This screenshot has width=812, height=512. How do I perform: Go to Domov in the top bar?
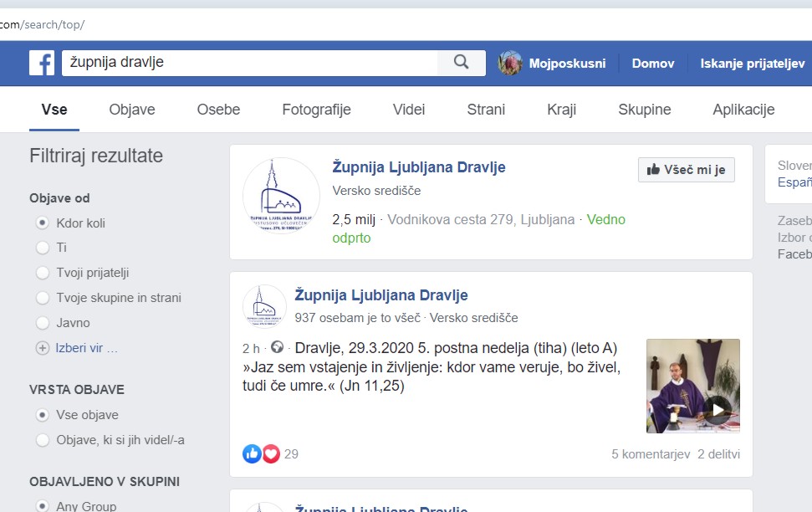pyautogui.click(x=652, y=64)
